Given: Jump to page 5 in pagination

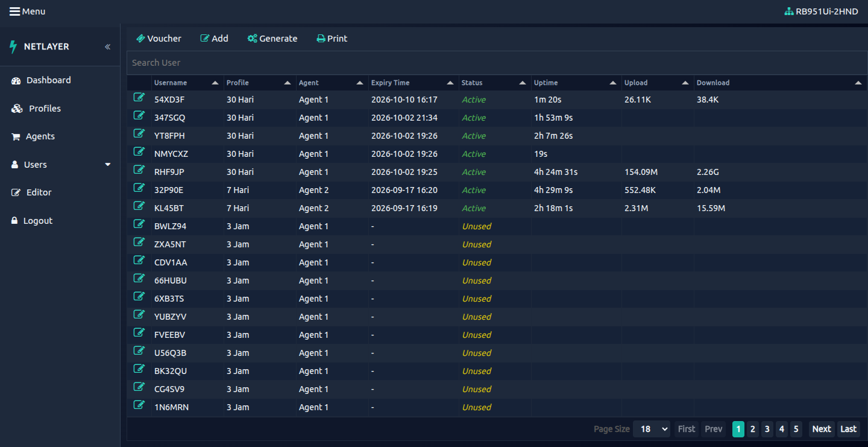Looking at the screenshot, I should click(796, 429).
